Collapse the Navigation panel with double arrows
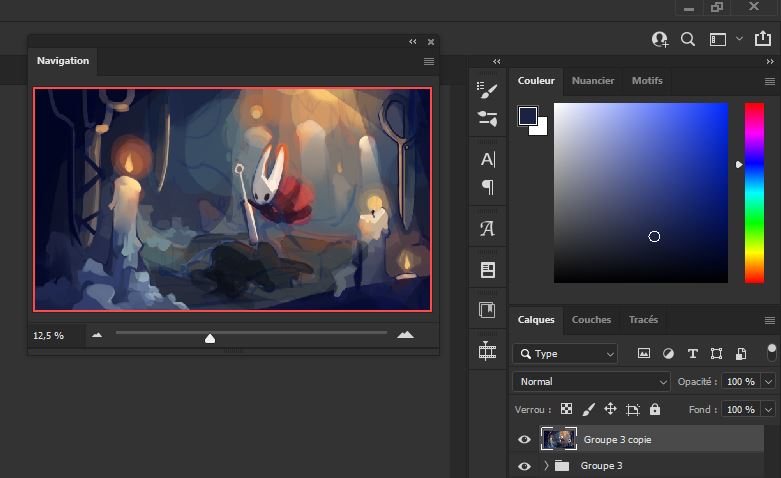This screenshot has height=478, width=781. pyautogui.click(x=412, y=42)
